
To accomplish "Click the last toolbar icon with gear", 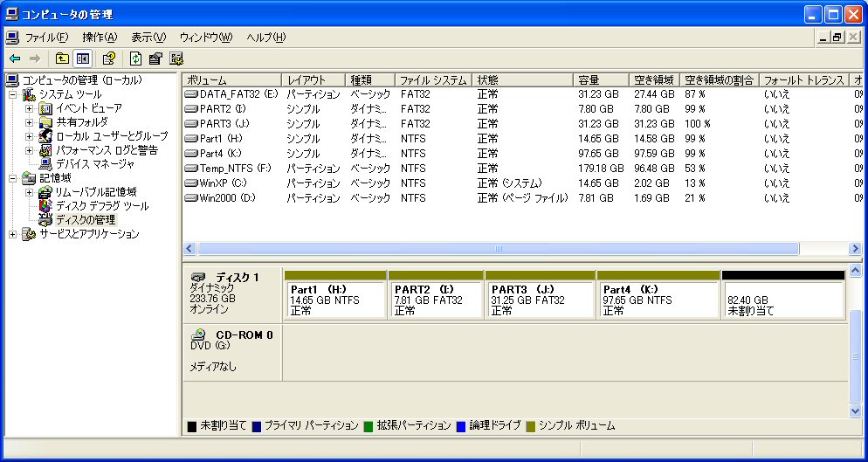I will click(176, 59).
